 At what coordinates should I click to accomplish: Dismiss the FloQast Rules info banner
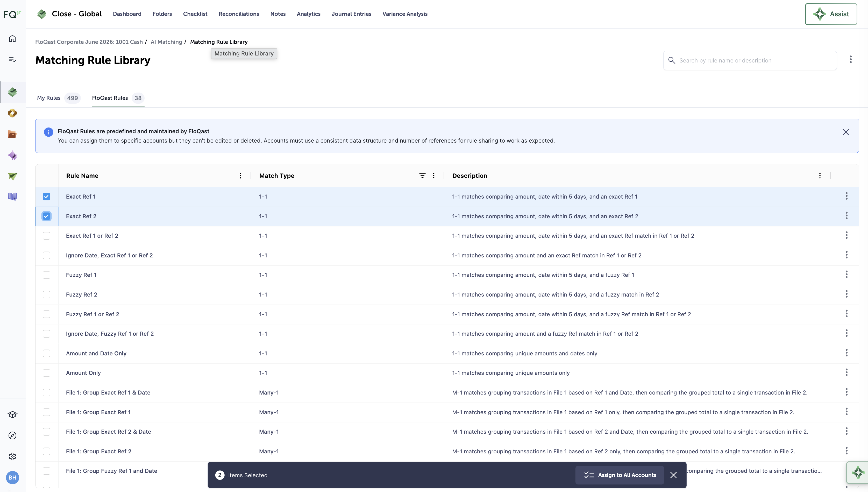click(846, 132)
